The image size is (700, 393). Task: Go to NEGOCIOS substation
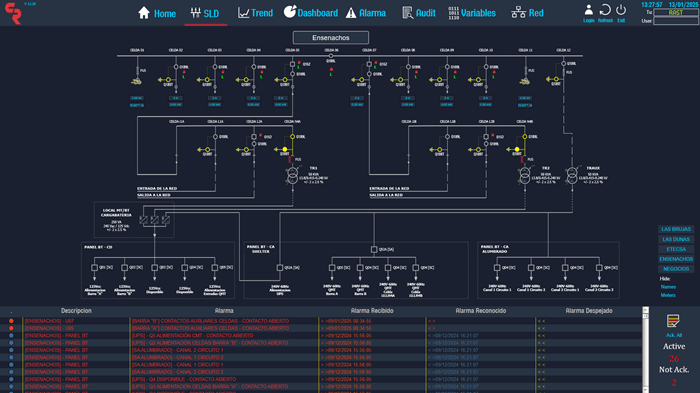pos(676,269)
